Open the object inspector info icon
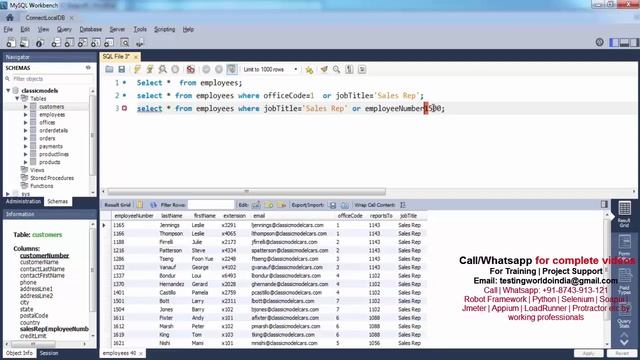This screenshot has width=640, height=360. click(x=40, y=42)
